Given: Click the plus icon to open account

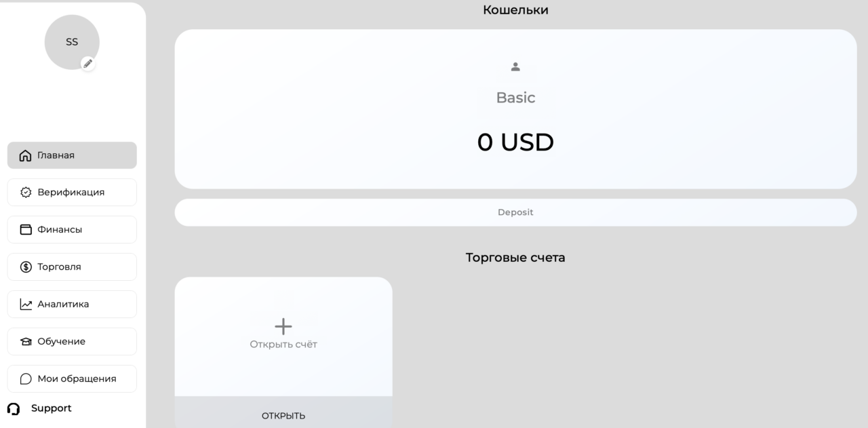Looking at the screenshot, I should click(283, 326).
